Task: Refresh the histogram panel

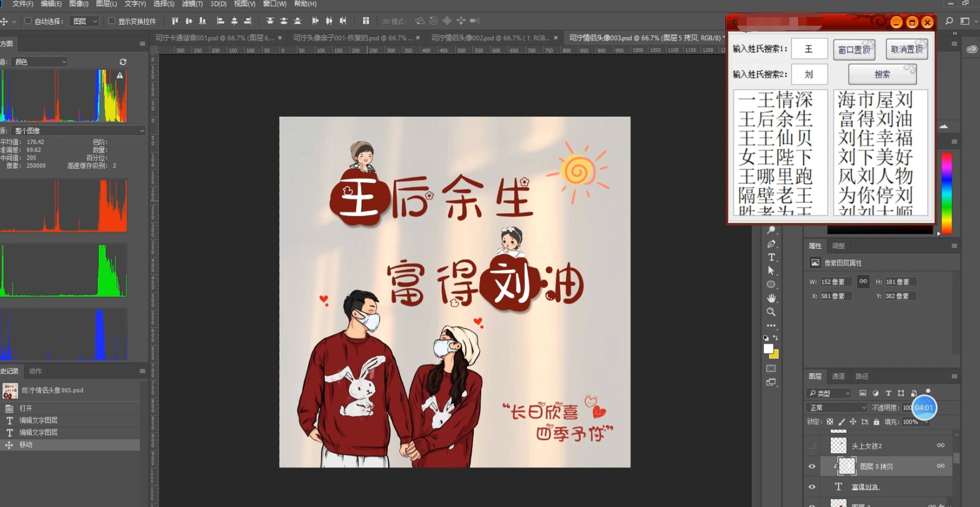Action: 122,62
